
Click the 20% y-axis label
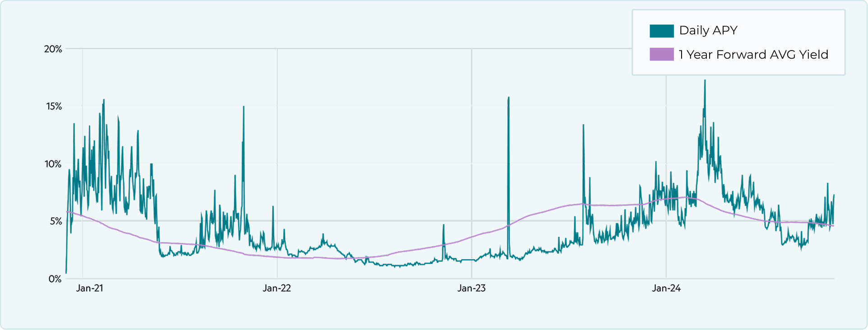point(53,49)
